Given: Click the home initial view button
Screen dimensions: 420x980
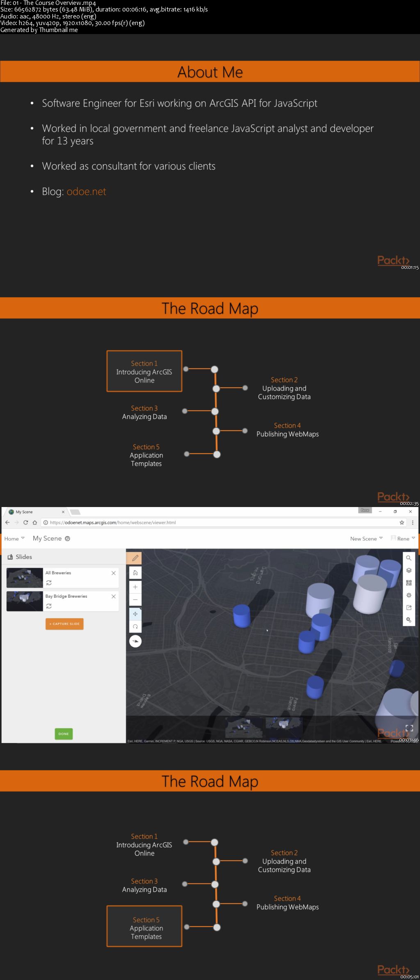Looking at the screenshot, I should tap(135, 573).
